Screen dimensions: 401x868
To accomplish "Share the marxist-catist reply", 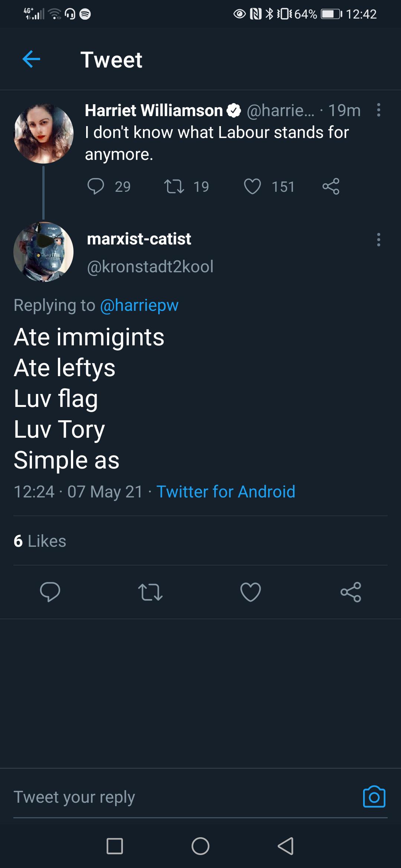I will pos(351,592).
